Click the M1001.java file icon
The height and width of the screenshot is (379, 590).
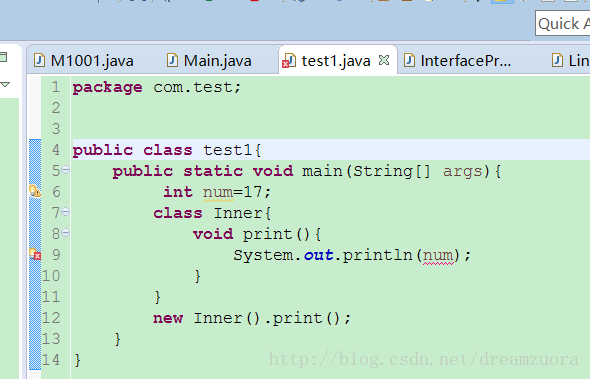coord(39,61)
